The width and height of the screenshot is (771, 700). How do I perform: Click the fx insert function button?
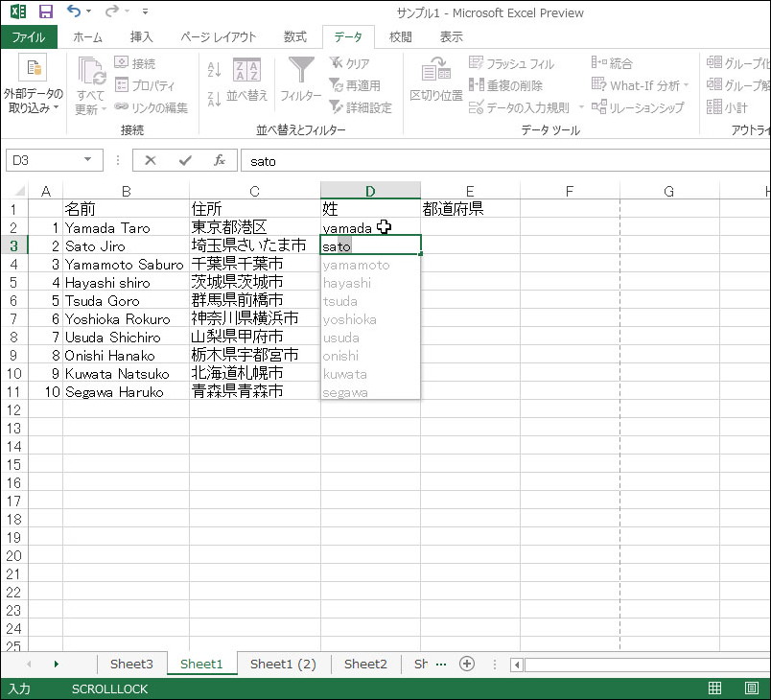click(220, 160)
